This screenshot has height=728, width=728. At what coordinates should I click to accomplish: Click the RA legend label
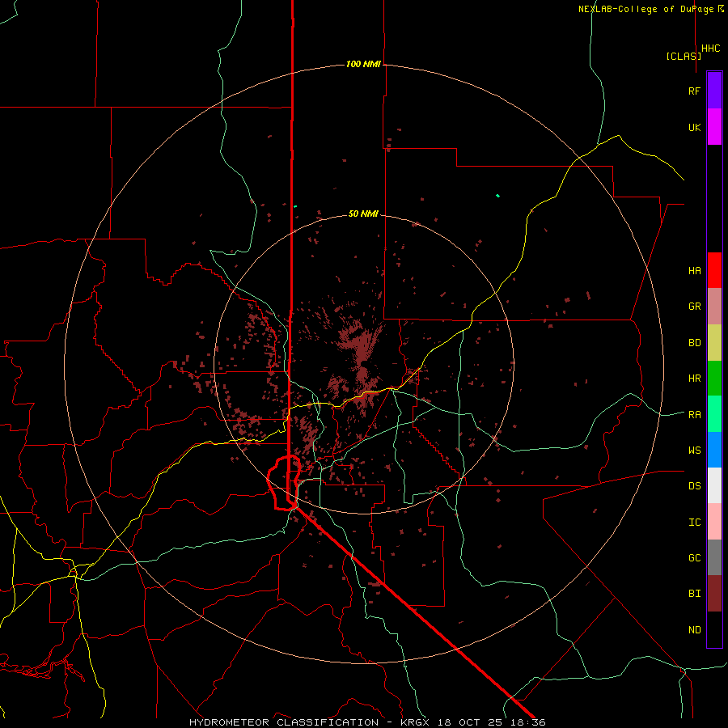(x=694, y=415)
